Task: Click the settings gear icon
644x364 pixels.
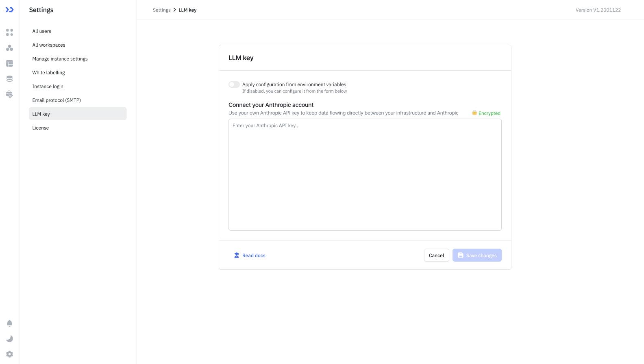Action: [x=9, y=354]
